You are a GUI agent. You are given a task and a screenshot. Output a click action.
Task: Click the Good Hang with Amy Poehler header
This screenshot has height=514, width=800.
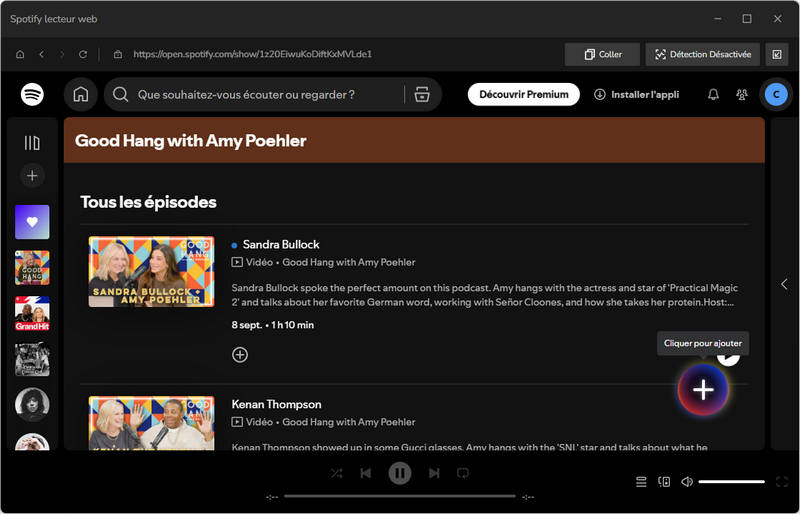[190, 141]
